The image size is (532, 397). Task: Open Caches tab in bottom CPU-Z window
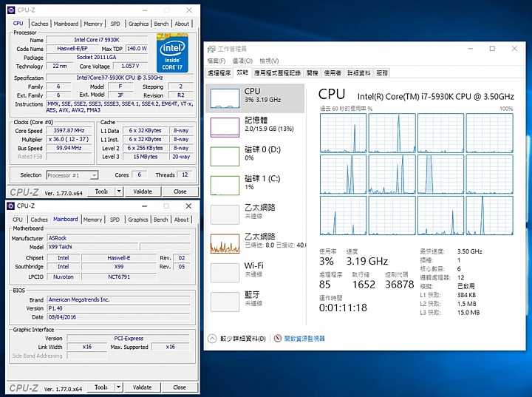point(39,220)
